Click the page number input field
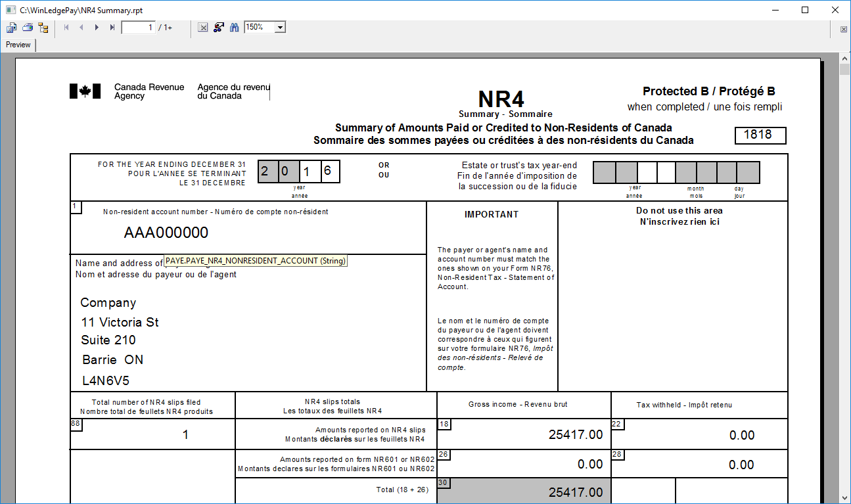 [x=138, y=28]
